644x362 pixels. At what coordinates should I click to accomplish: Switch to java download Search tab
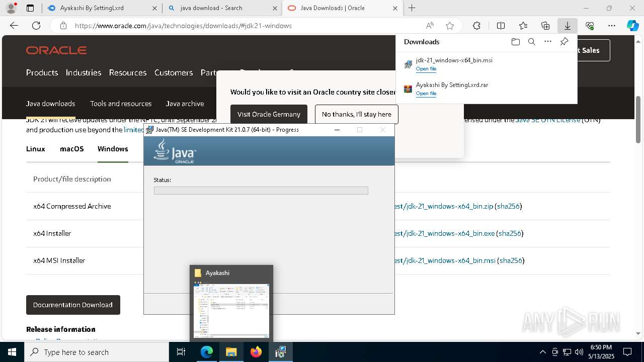(x=222, y=8)
